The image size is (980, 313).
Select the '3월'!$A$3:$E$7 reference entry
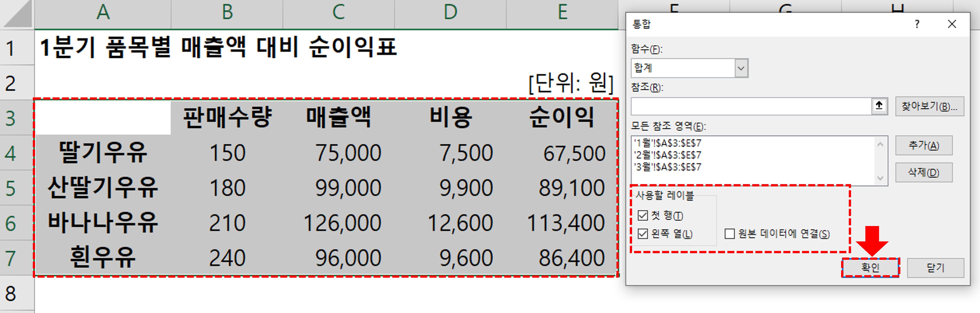tap(667, 167)
